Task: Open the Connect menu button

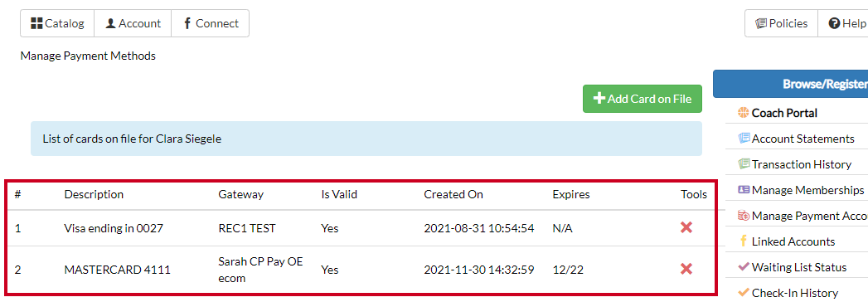Action: pyautogui.click(x=211, y=23)
